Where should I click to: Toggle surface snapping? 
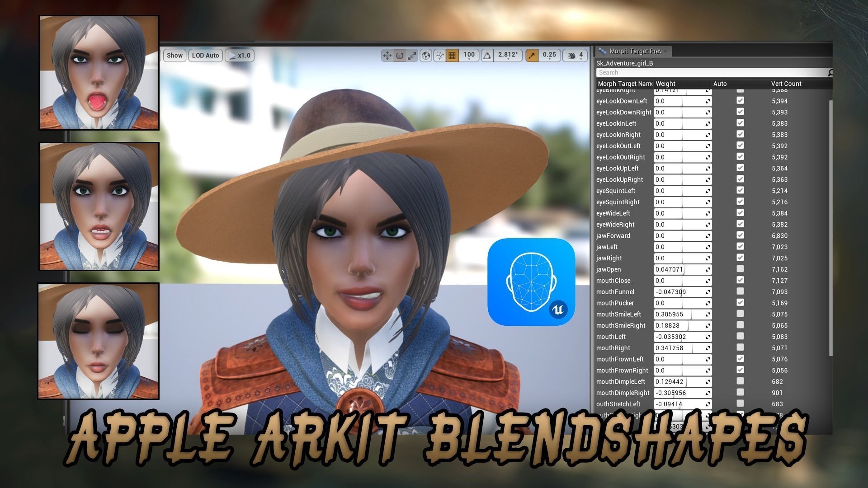441,55
